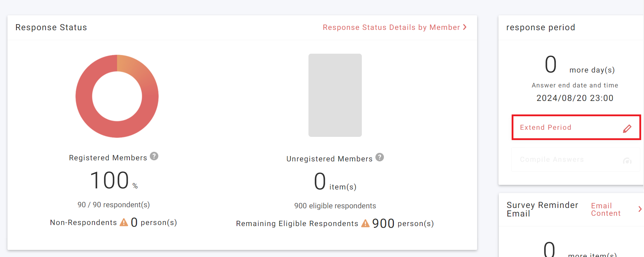Click the 90 / 90 respondent(s) text
This screenshot has width=644, height=257.
click(x=114, y=205)
